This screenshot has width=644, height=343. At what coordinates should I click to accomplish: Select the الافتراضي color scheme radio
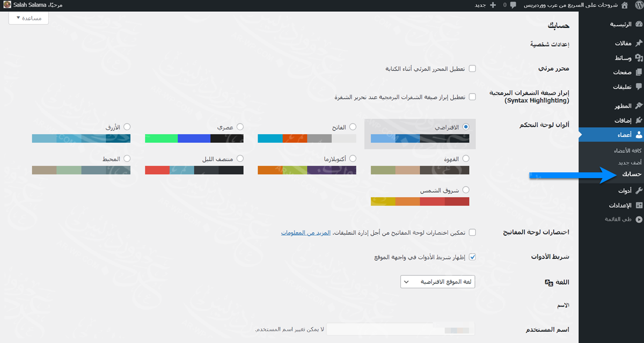(x=466, y=127)
